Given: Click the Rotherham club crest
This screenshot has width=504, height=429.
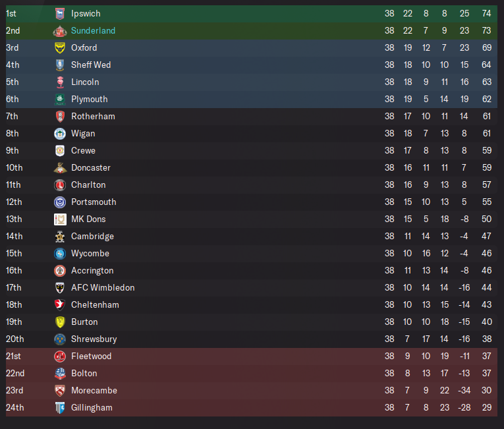Looking at the screenshot, I should pyautogui.click(x=60, y=116).
